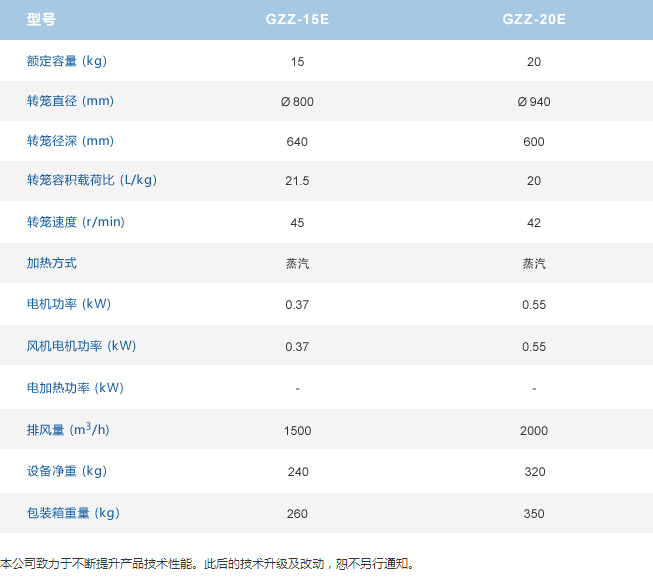
Task: Click the 额定容量 (kg) row label
Action: tap(67, 61)
